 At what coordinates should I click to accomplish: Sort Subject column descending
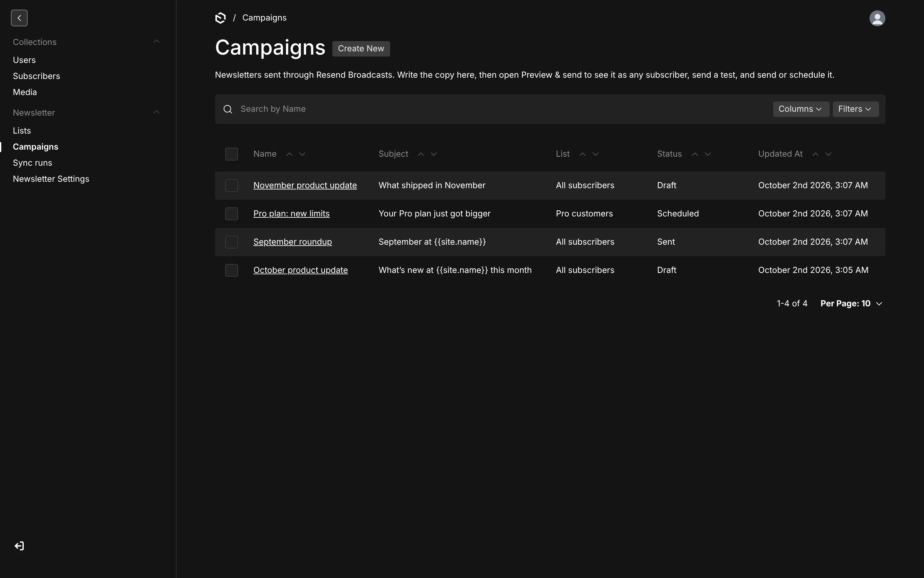434,154
